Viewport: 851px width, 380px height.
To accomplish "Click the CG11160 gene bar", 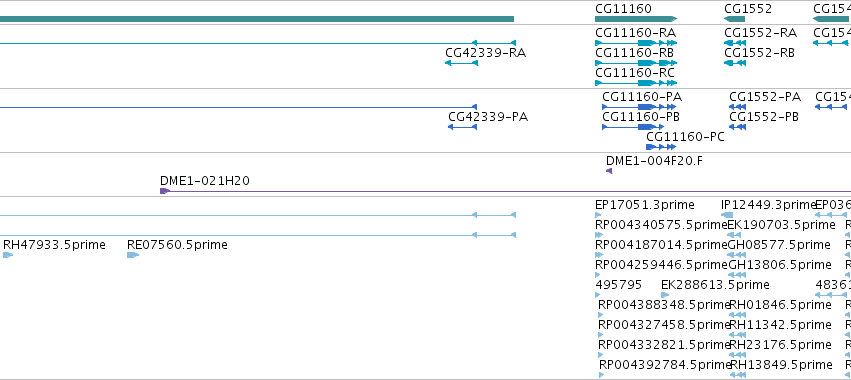I will tap(636, 19).
